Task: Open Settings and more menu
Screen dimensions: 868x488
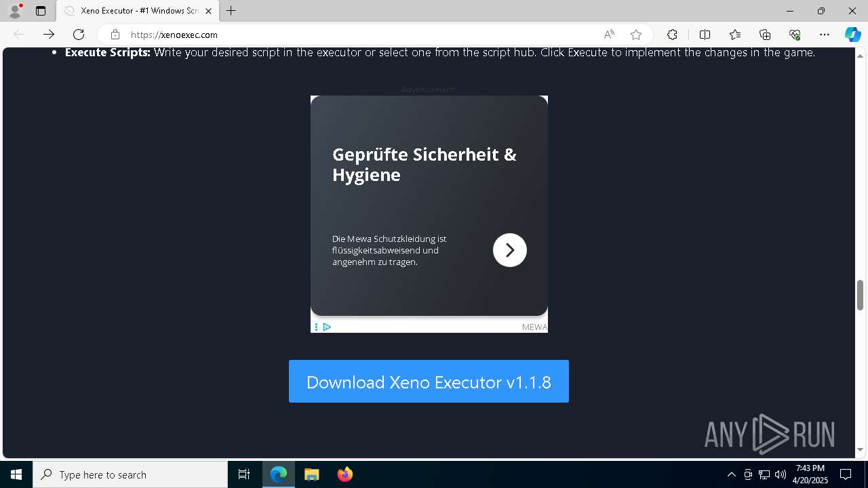Action: click(x=825, y=35)
